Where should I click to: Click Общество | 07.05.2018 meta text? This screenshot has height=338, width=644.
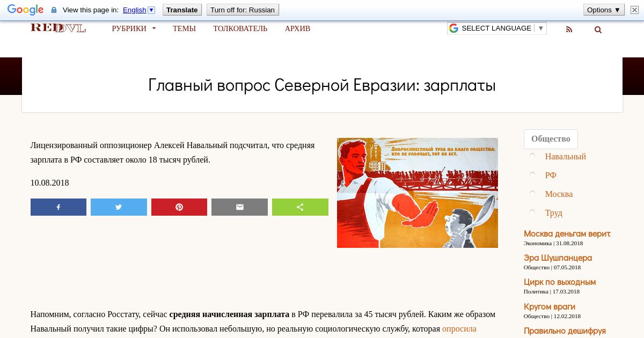552,267
